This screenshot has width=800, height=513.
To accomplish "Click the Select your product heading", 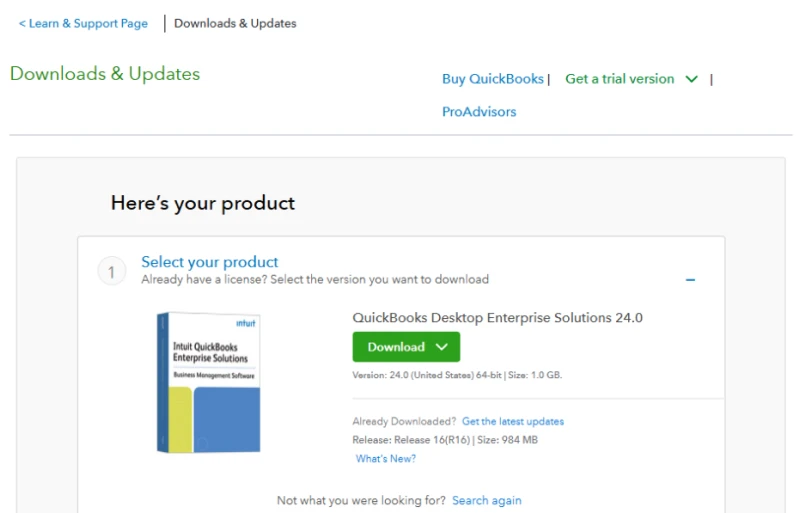I will point(210,262).
